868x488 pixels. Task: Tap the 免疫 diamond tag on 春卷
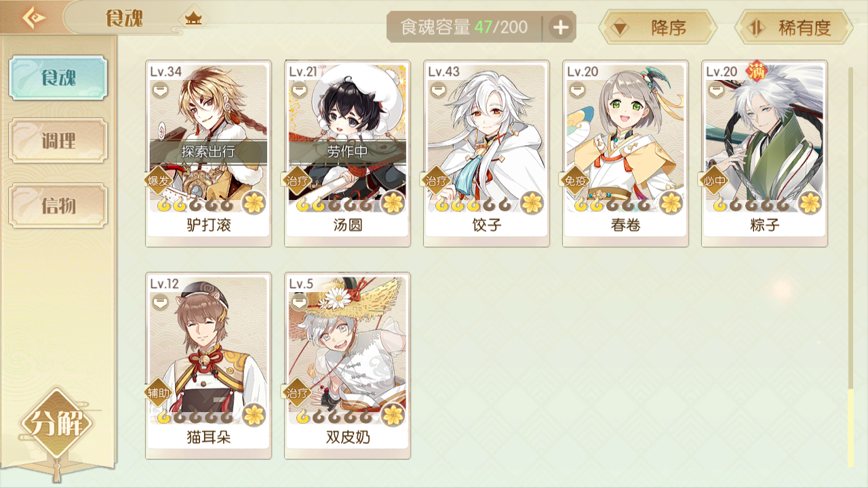[x=574, y=180]
